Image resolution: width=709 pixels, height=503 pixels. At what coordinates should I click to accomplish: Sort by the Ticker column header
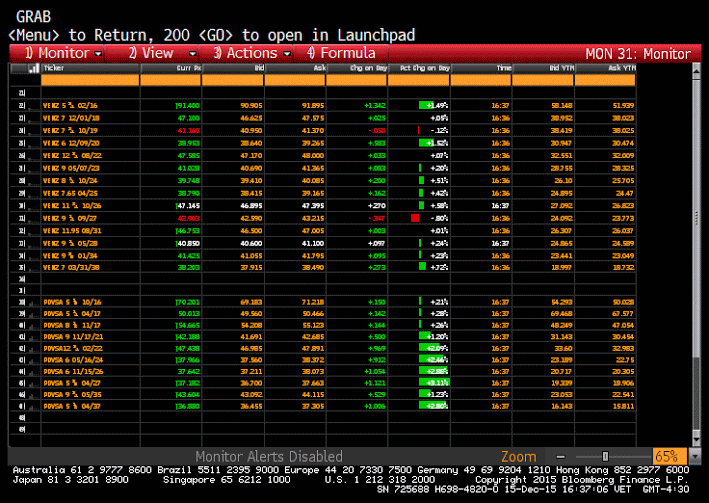tap(90, 68)
